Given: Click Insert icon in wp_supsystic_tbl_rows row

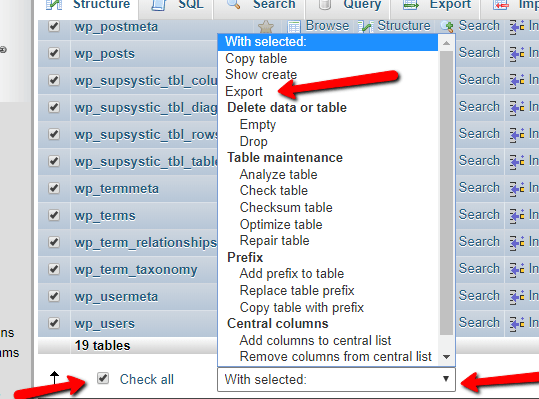Looking at the screenshot, I should tap(517, 135).
